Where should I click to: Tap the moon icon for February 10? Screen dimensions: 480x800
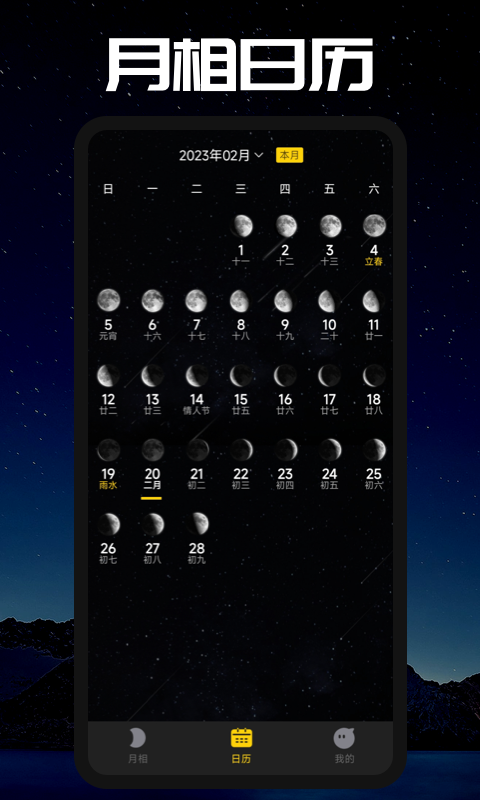tap(330, 301)
